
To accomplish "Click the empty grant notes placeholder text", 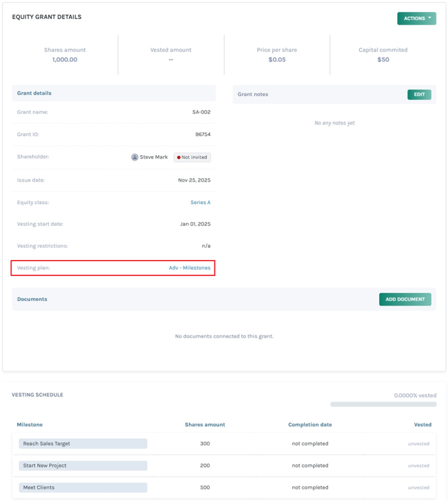I will (334, 123).
